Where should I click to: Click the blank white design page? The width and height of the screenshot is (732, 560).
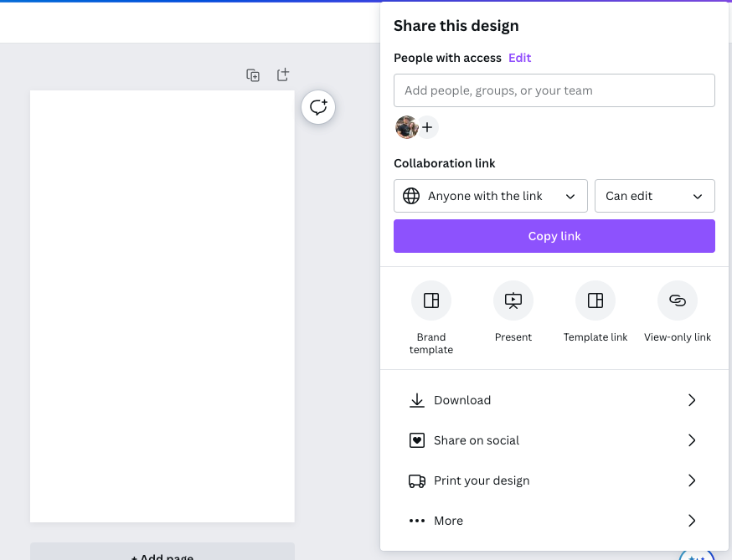point(162,306)
